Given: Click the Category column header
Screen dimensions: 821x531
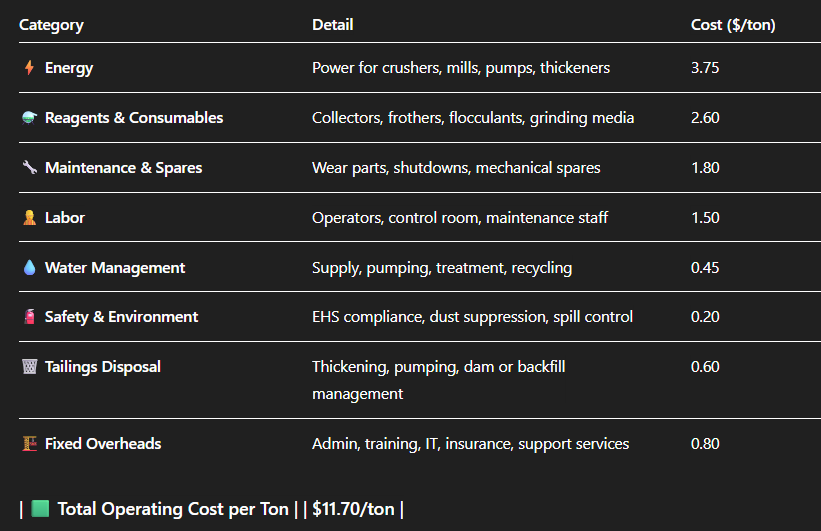Looking at the screenshot, I should point(51,25).
